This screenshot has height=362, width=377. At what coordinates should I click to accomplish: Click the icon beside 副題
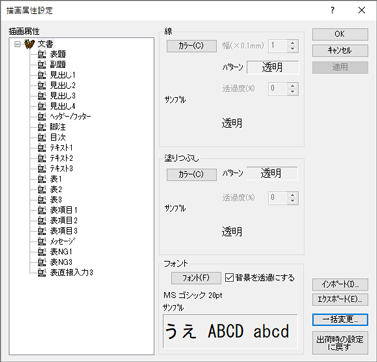pos(42,65)
